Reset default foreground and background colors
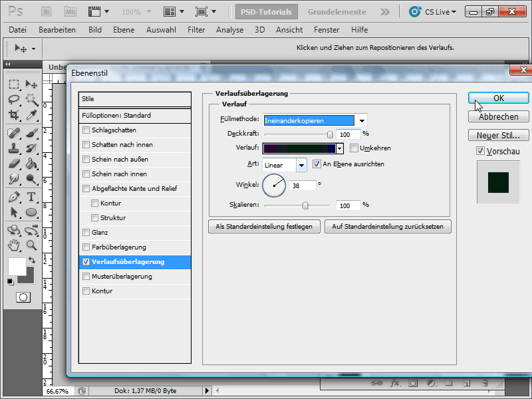Image resolution: width=532 pixels, height=399 pixels. (x=11, y=281)
